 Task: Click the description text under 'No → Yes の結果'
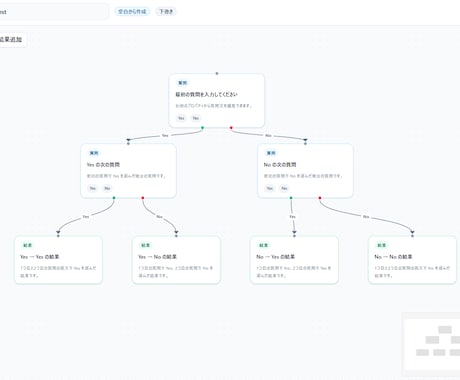pos(293,272)
